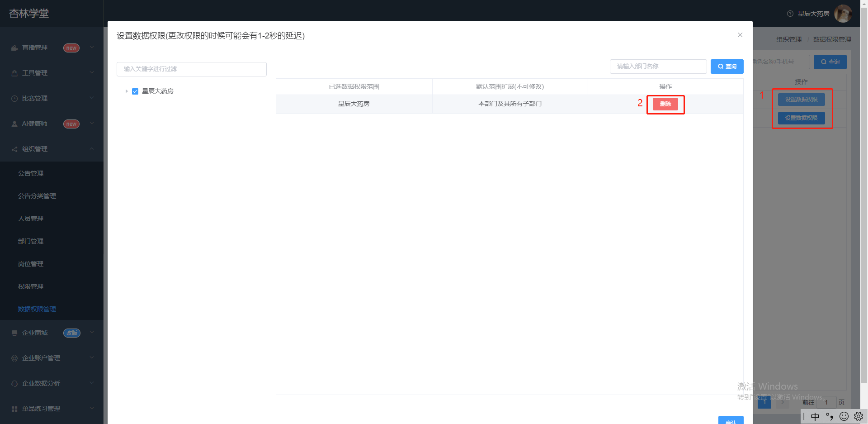Open 人员管理 submenu item
Viewport: 868px width, 424px height.
point(31,219)
